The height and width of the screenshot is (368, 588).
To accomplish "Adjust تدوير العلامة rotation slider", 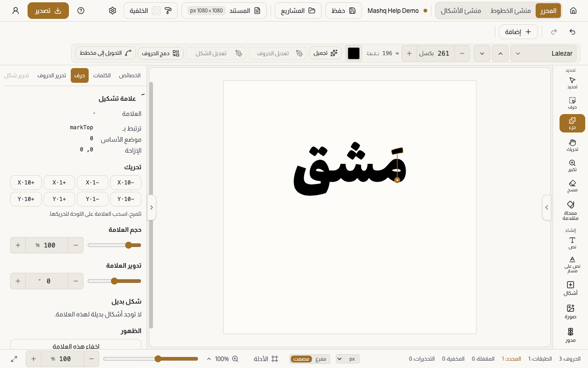I will click(114, 281).
